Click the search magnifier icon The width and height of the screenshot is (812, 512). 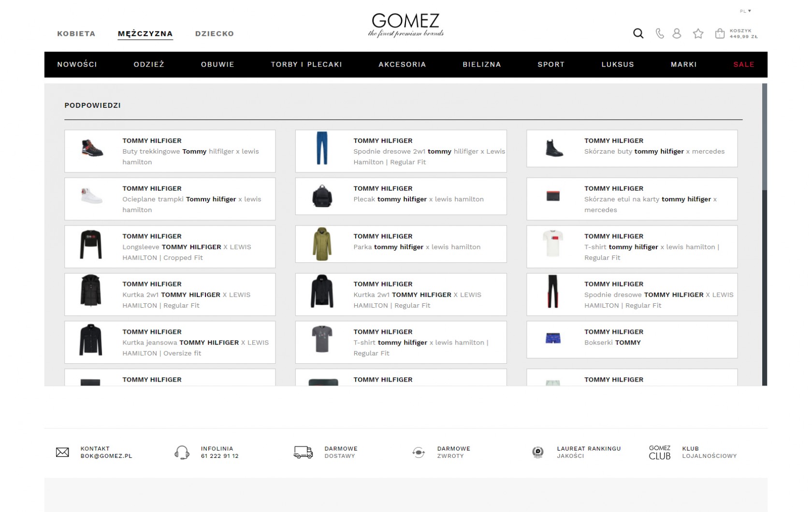tap(638, 33)
